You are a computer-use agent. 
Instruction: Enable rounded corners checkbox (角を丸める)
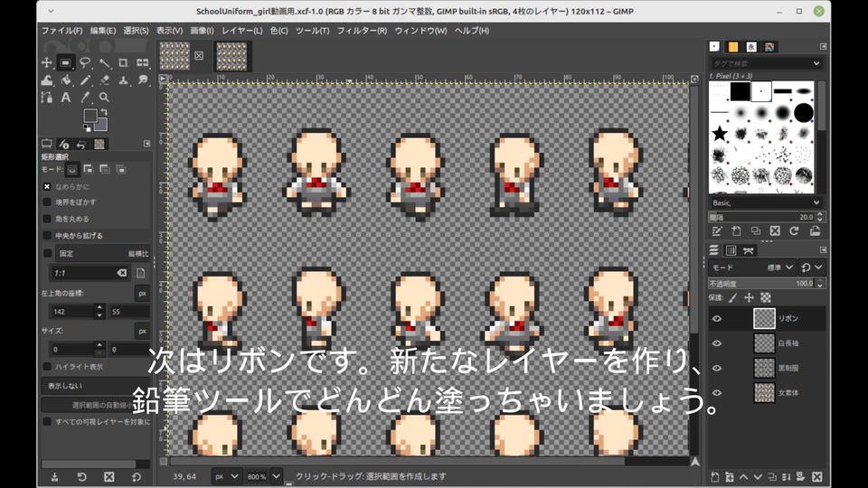pos(47,219)
